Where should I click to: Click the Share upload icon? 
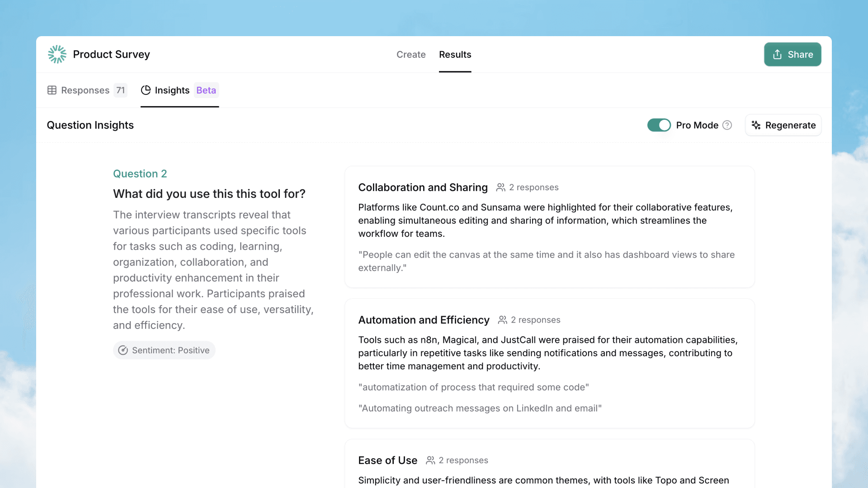click(778, 54)
